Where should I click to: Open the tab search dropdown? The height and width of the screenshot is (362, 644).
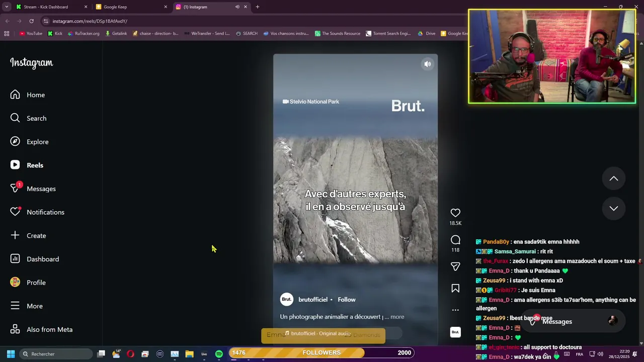pos(7,7)
